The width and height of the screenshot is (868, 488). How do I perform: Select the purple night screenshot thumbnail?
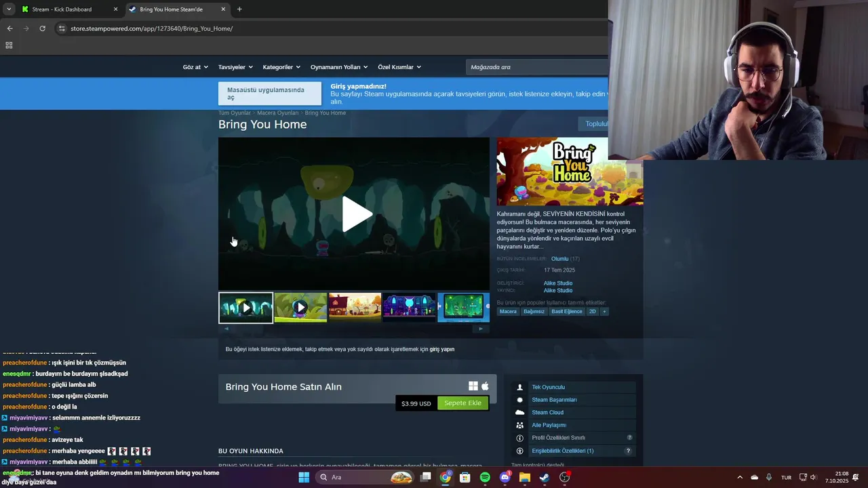coord(410,308)
